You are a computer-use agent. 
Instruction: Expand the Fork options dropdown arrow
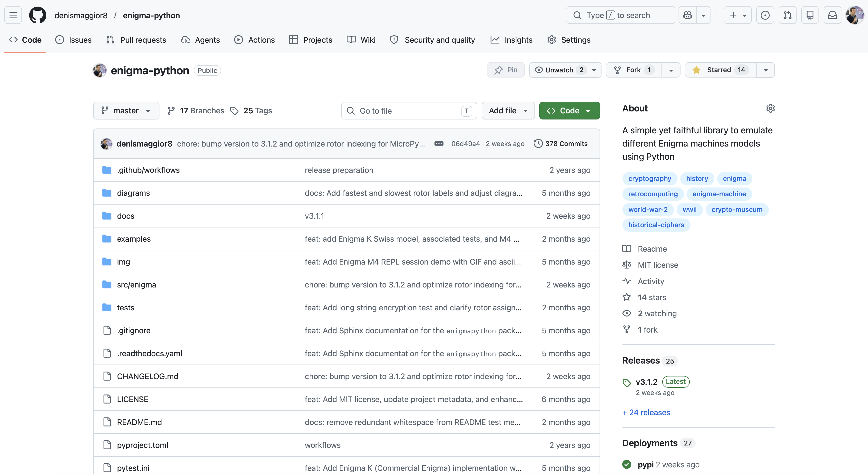[671, 70]
